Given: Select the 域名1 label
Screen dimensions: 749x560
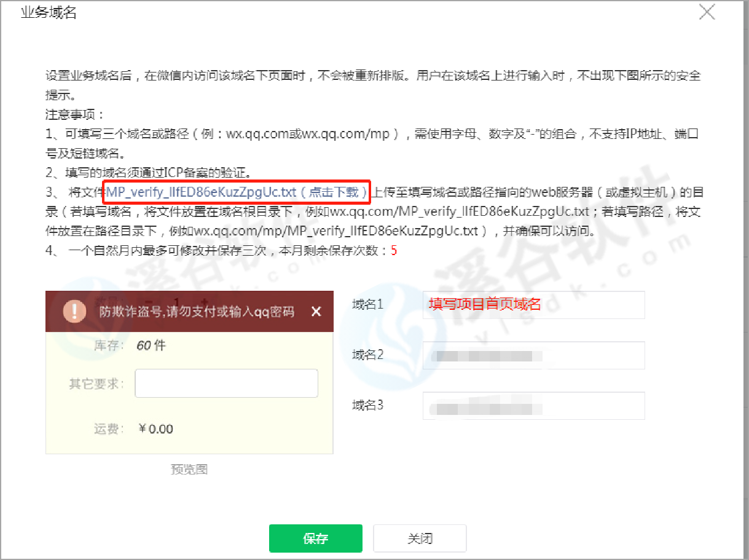Looking at the screenshot, I should pos(367,304).
